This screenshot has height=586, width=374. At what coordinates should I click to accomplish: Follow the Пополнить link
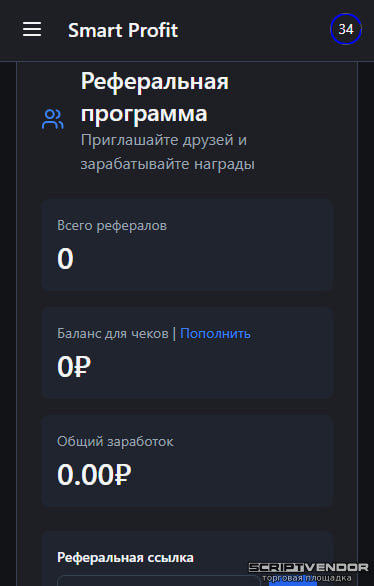point(215,333)
